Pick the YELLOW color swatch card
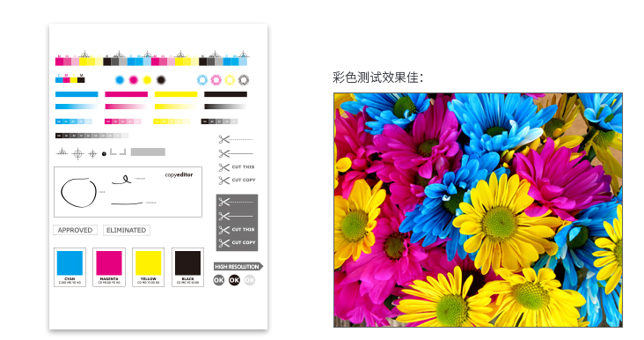The image size is (644, 340). (149, 267)
